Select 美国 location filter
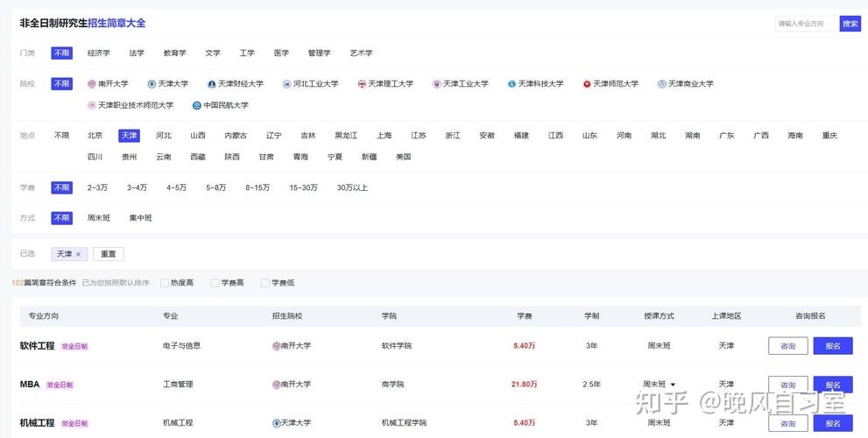This screenshot has width=868, height=438. 404,158
